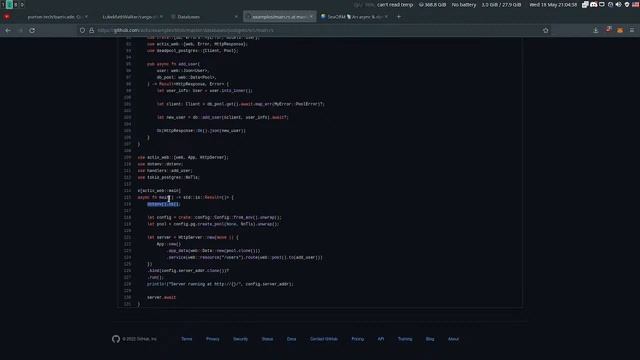Click the 'No battery' status text

[464, 4]
